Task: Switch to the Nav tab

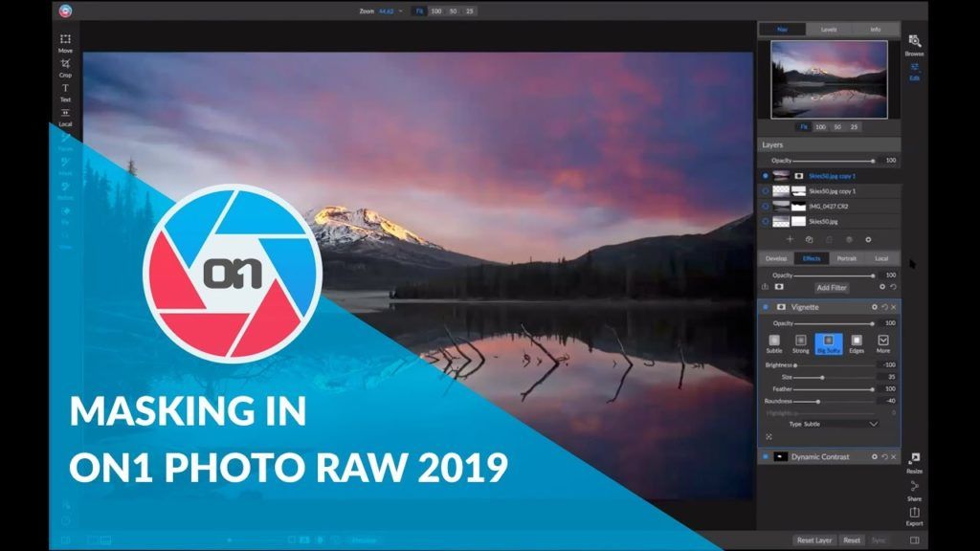Action: pyautogui.click(x=782, y=30)
